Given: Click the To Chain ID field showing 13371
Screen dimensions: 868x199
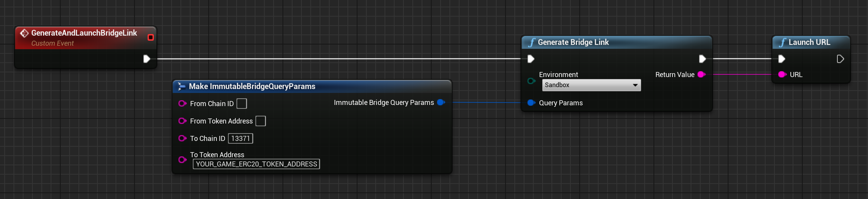Looking at the screenshot, I should 240,138.
